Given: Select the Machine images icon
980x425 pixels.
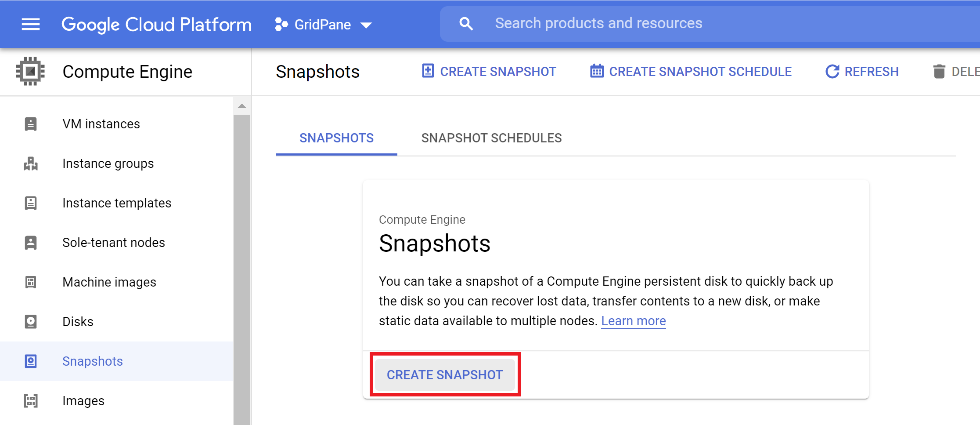Looking at the screenshot, I should point(30,282).
